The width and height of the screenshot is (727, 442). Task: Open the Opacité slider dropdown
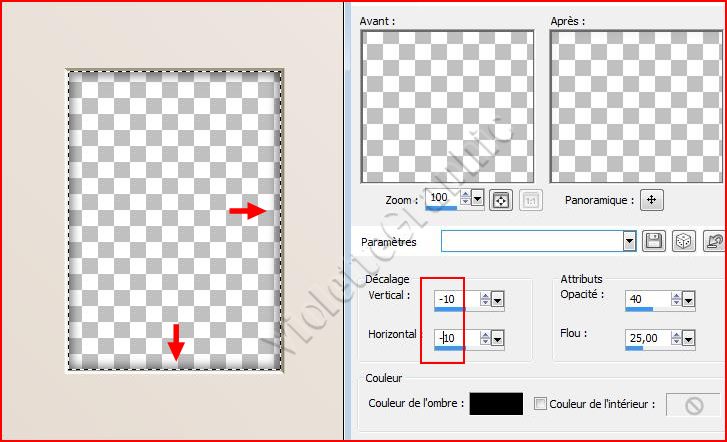tap(691, 299)
